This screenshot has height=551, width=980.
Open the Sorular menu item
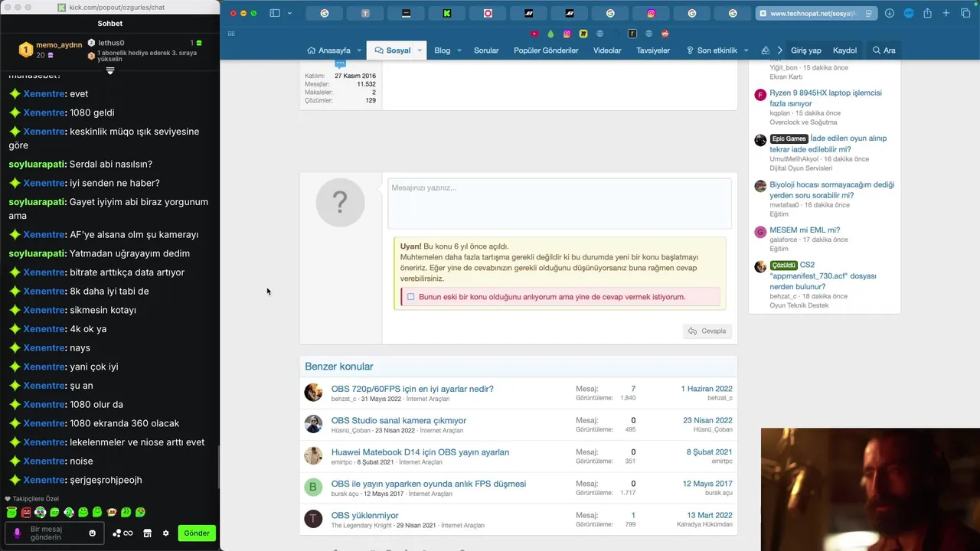(486, 51)
